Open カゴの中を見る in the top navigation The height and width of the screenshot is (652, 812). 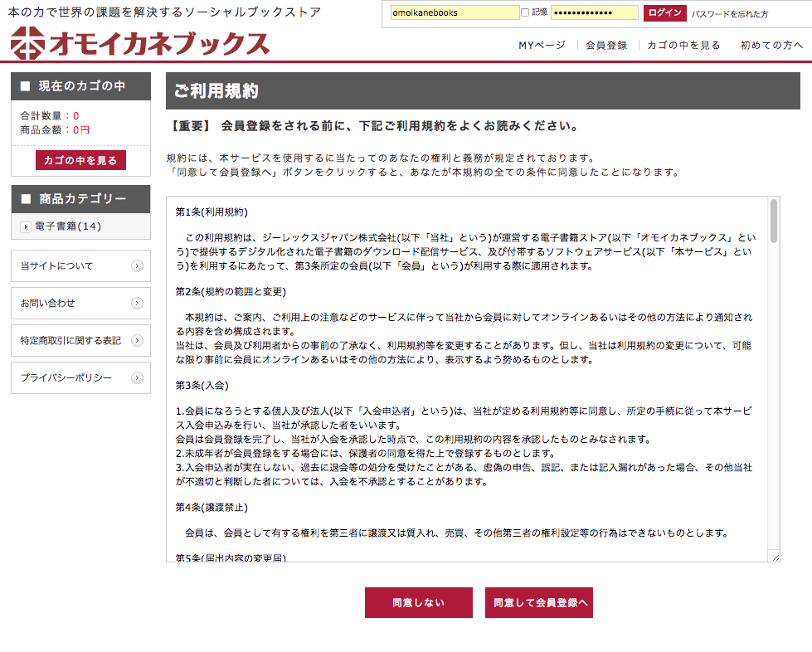pos(683,46)
